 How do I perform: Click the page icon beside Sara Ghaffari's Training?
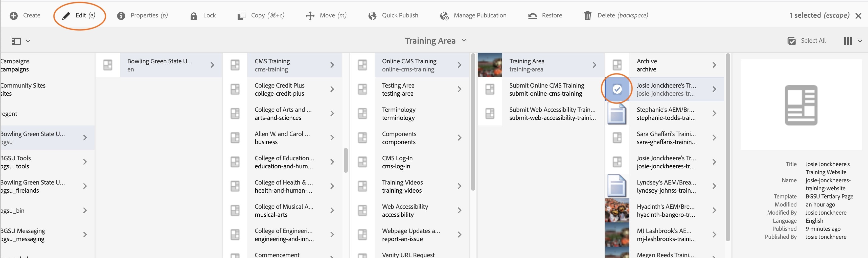click(617, 138)
